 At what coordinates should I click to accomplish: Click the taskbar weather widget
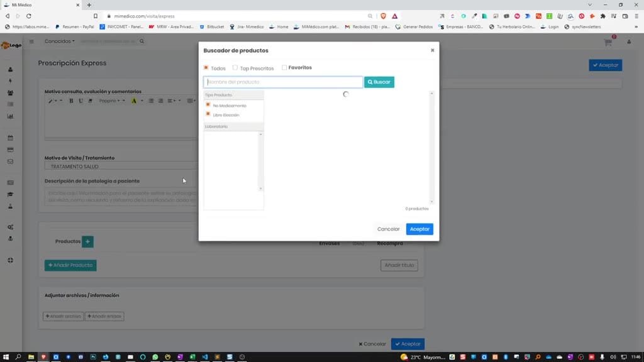(423, 357)
